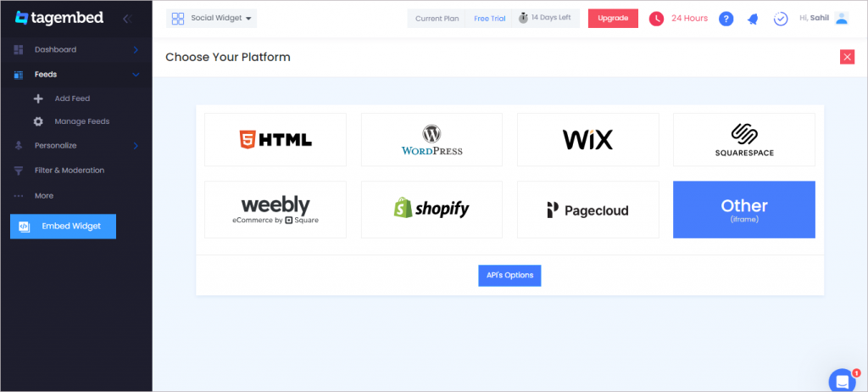Click the red clock icon
This screenshot has height=392, width=868.
[656, 19]
